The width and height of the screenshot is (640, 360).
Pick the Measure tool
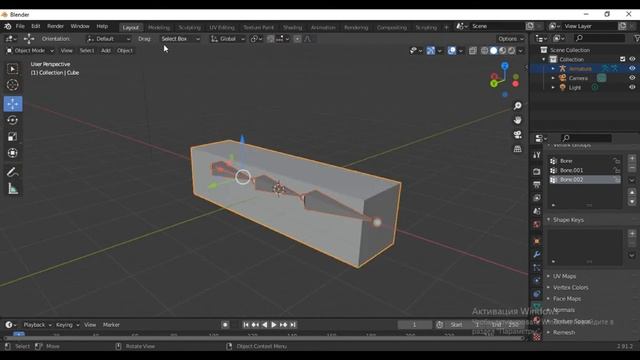pos(13,189)
